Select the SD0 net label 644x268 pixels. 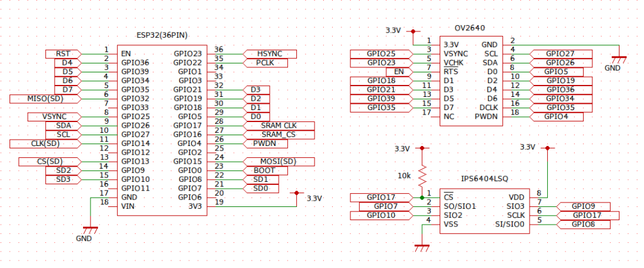click(261, 189)
